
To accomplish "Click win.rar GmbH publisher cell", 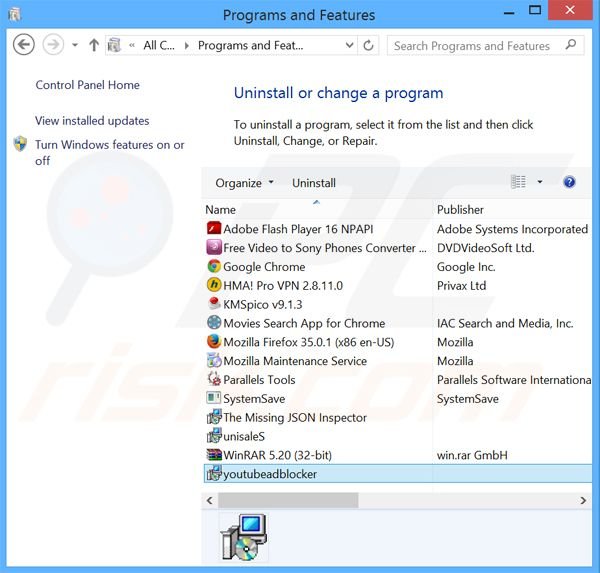I will [472, 455].
